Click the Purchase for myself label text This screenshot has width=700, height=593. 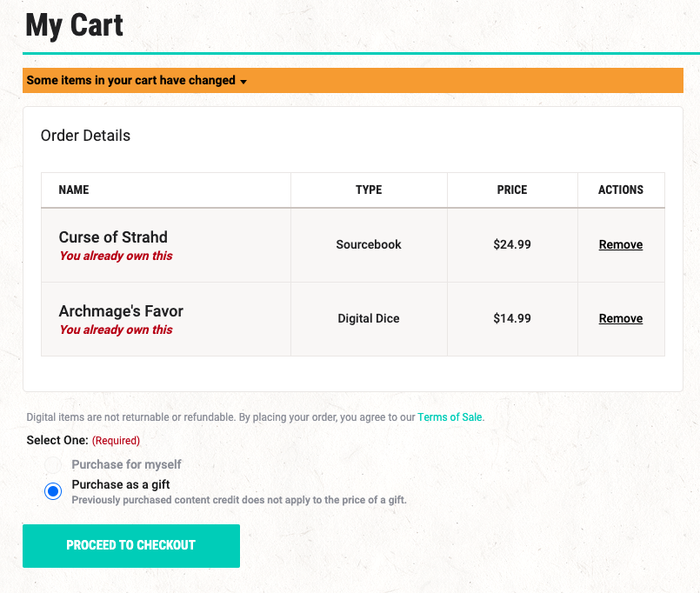(x=126, y=464)
